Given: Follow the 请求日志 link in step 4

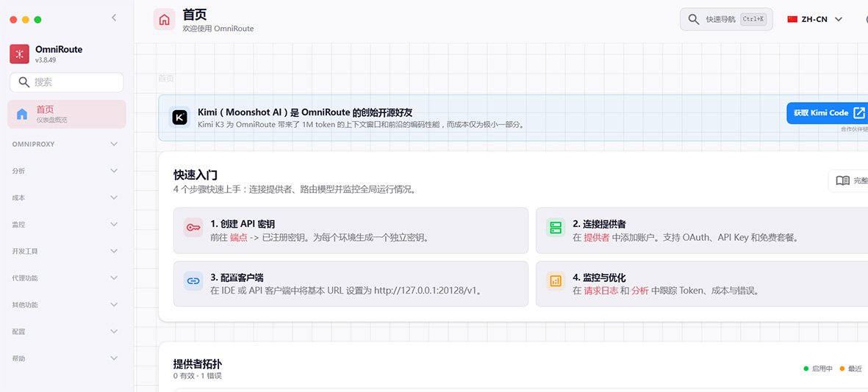Looking at the screenshot, I should pyautogui.click(x=600, y=291).
